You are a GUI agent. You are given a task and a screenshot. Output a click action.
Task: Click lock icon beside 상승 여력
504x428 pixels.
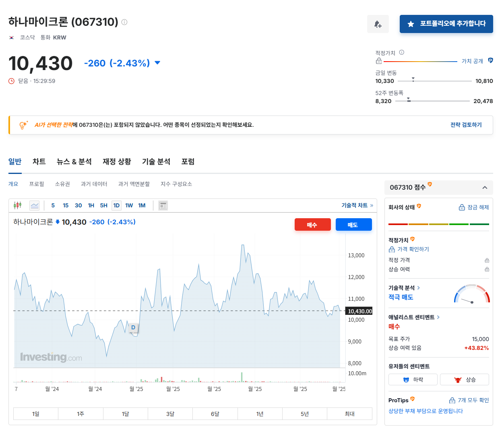487,269
